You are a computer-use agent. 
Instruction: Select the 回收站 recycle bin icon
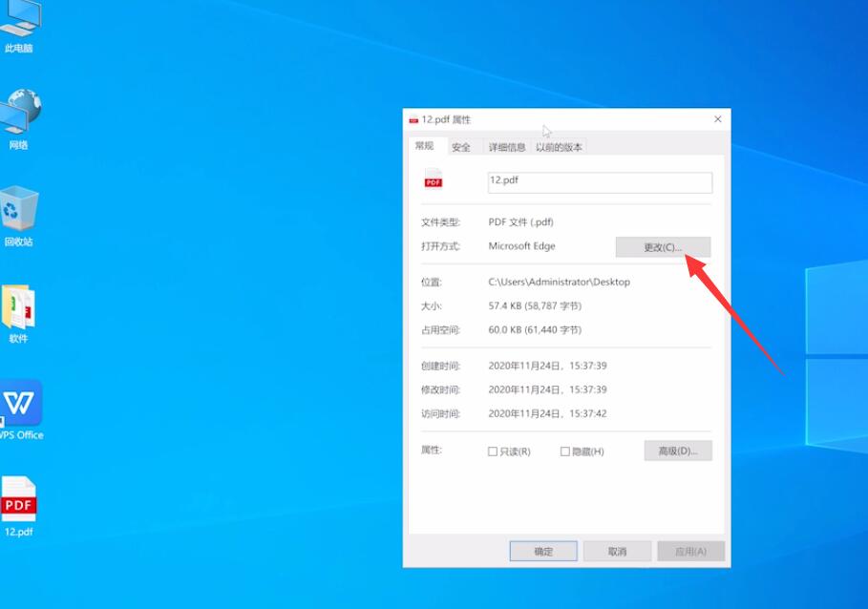[19, 216]
